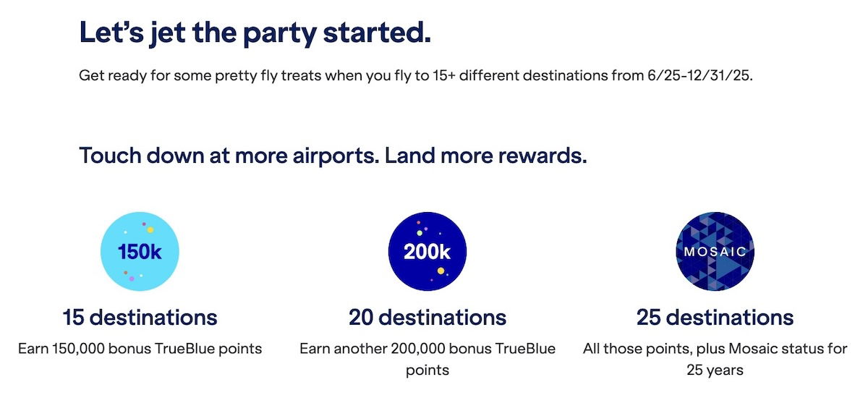Click the 'Earn 150,000 bonus TrueBlue points' text
868x398 pixels.
140,349
